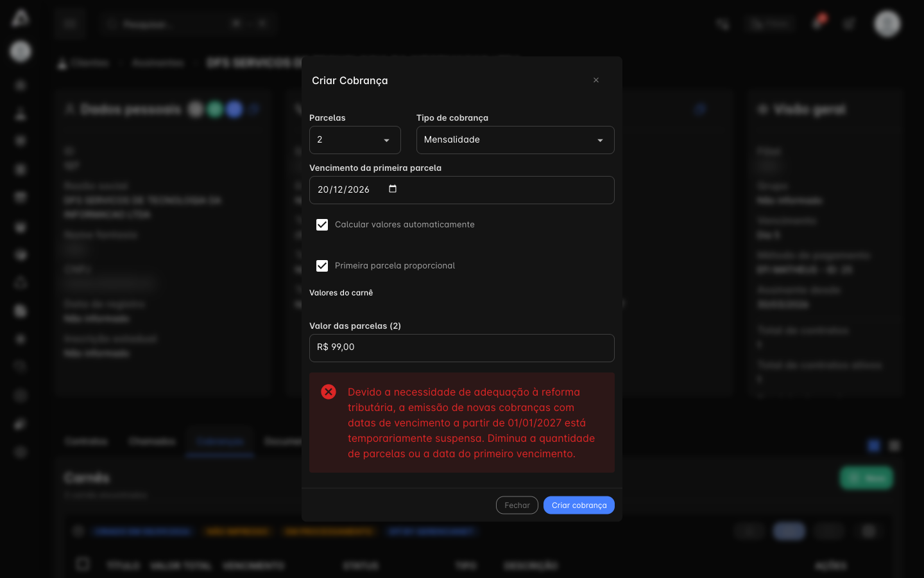Click the 'Valor das parcelas (2)' label
Viewport: 924px width, 578px height.
pos(355,326)
